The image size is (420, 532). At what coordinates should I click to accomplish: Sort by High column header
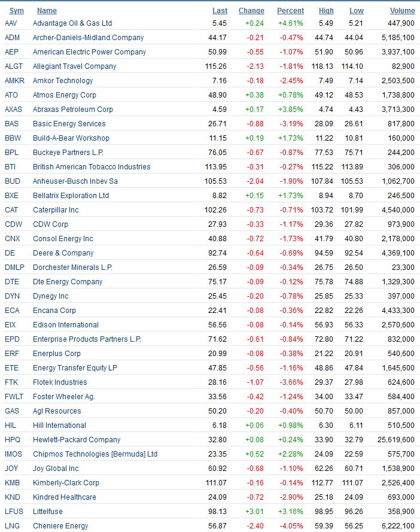(326, 11)
